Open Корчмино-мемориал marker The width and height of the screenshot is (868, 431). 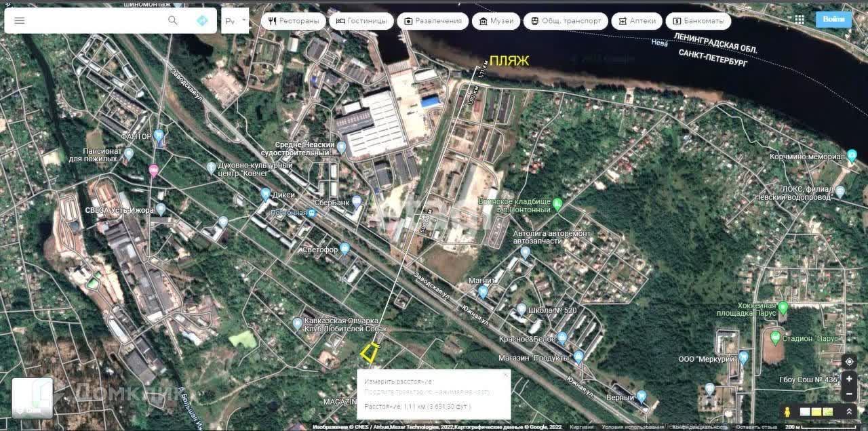[852, 157]
